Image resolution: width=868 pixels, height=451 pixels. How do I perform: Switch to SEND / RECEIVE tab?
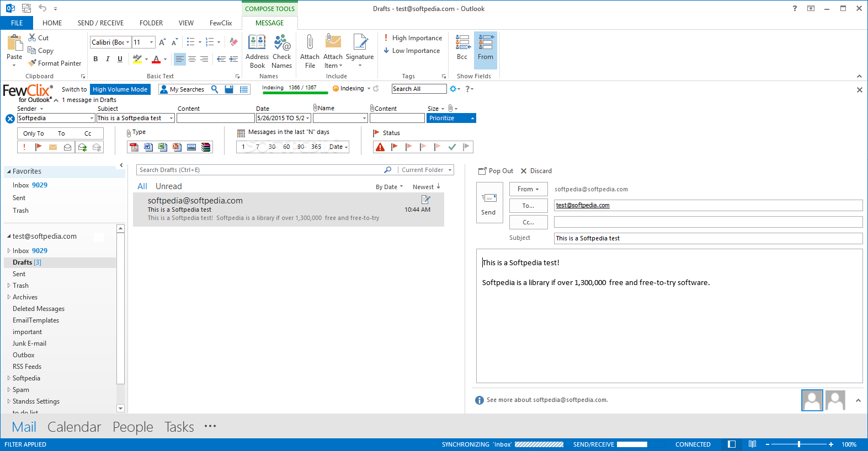tap(100, 23)
